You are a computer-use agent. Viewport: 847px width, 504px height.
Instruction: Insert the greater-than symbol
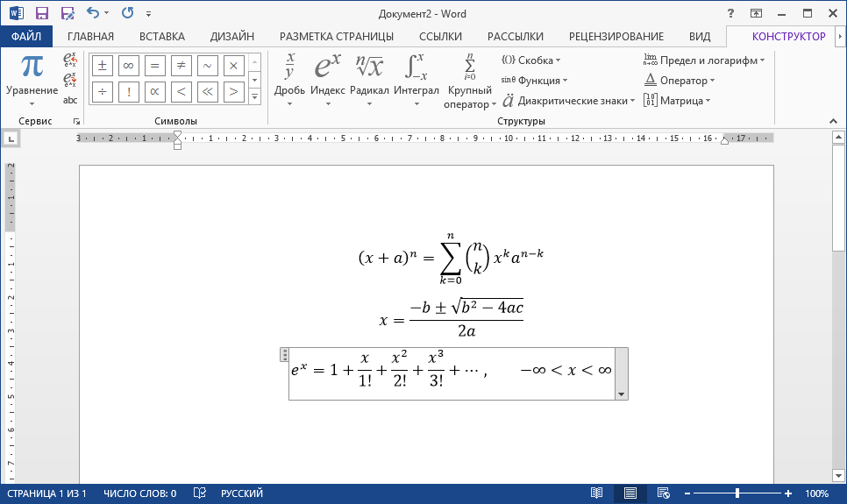point(233,92)
